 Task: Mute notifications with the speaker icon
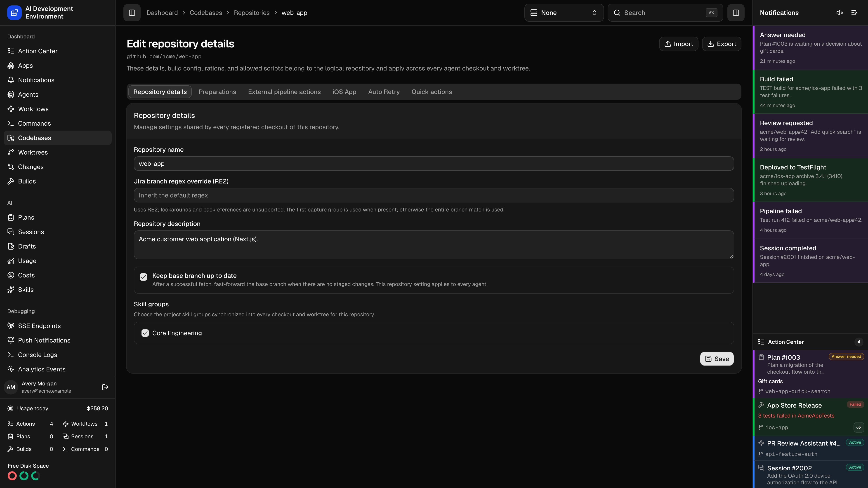pyautogui.click(x=840, y=13)
